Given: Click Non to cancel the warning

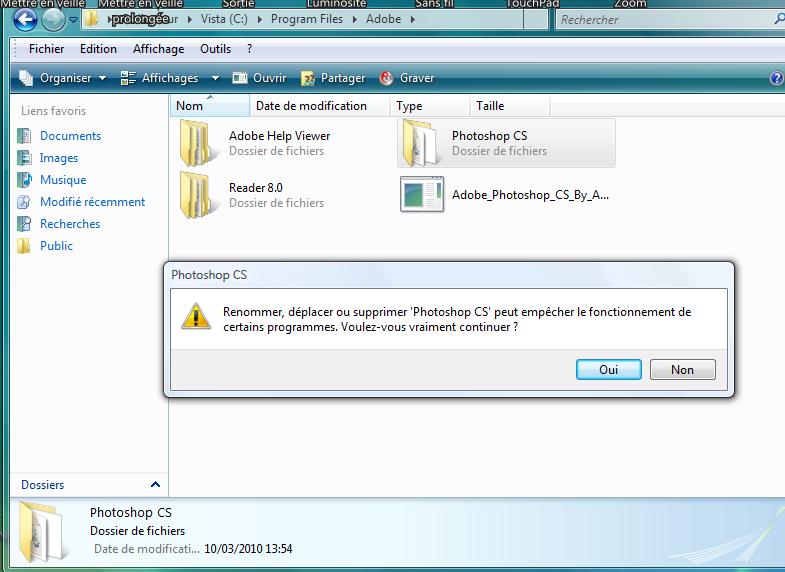Looking at the screenshot, I should (x=682, y=370).
